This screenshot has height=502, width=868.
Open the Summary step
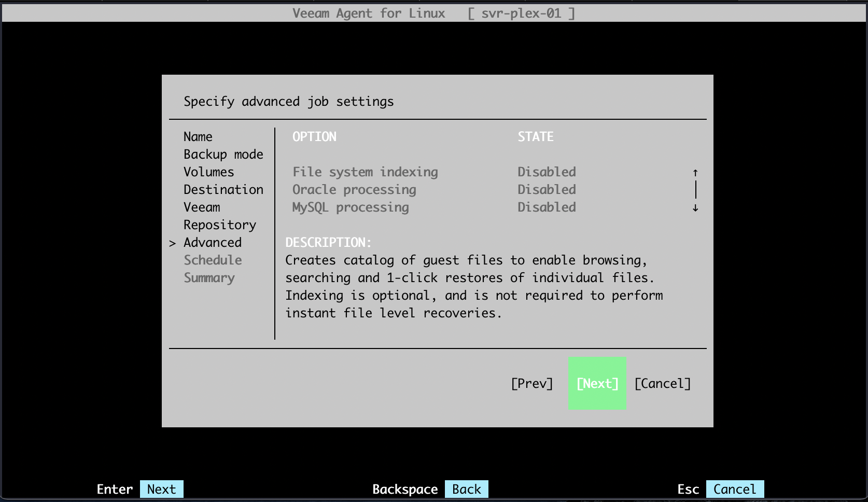click(209, 277)
